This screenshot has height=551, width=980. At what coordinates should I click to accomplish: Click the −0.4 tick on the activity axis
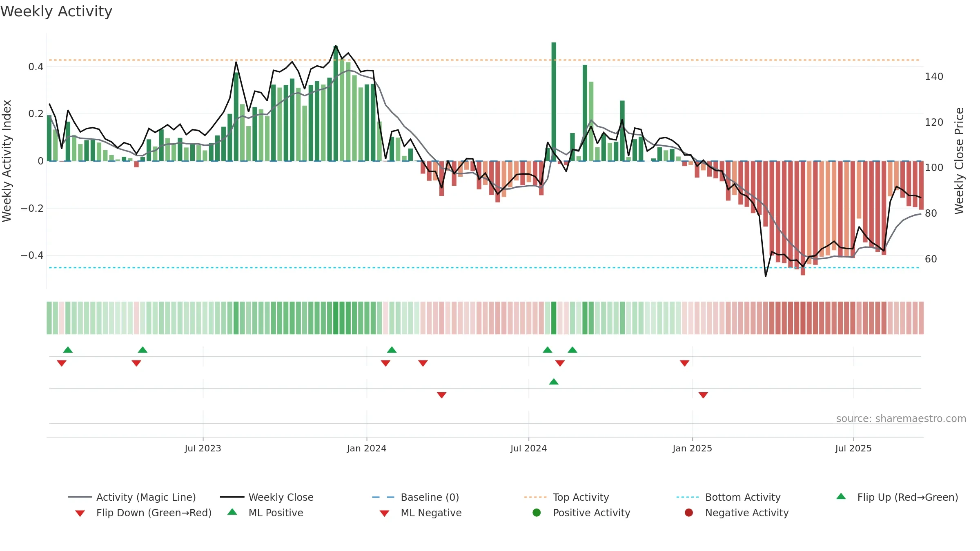pos(32,256)
